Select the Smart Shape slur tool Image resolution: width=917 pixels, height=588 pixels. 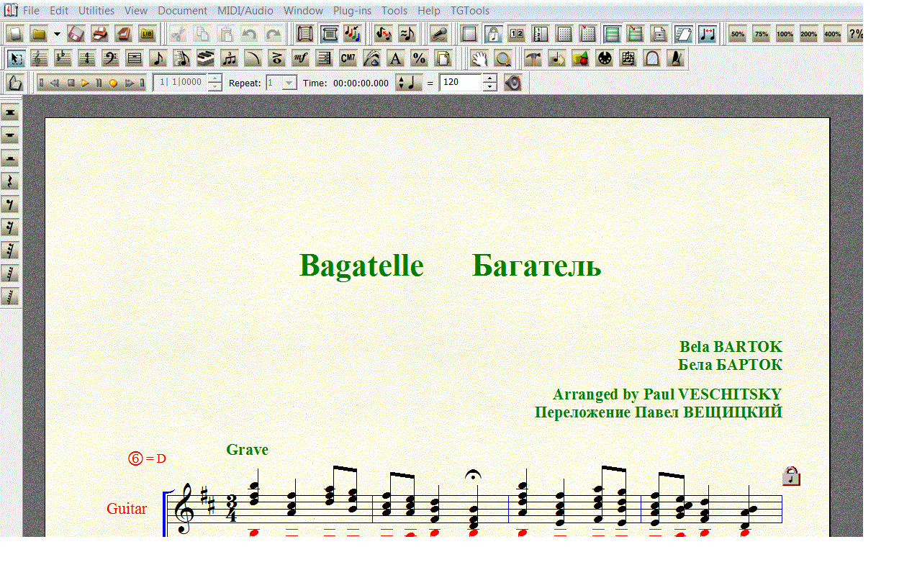(253, 58)
